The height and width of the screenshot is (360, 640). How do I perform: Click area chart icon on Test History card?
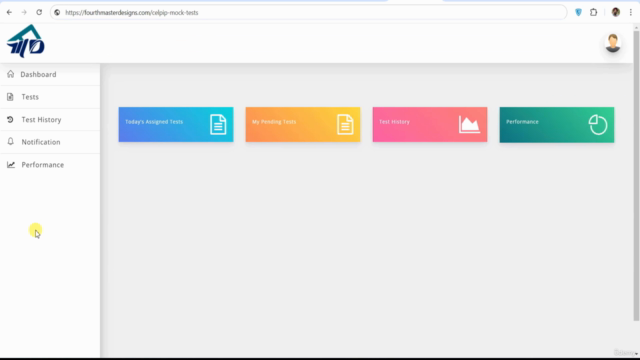click(469, 124)
